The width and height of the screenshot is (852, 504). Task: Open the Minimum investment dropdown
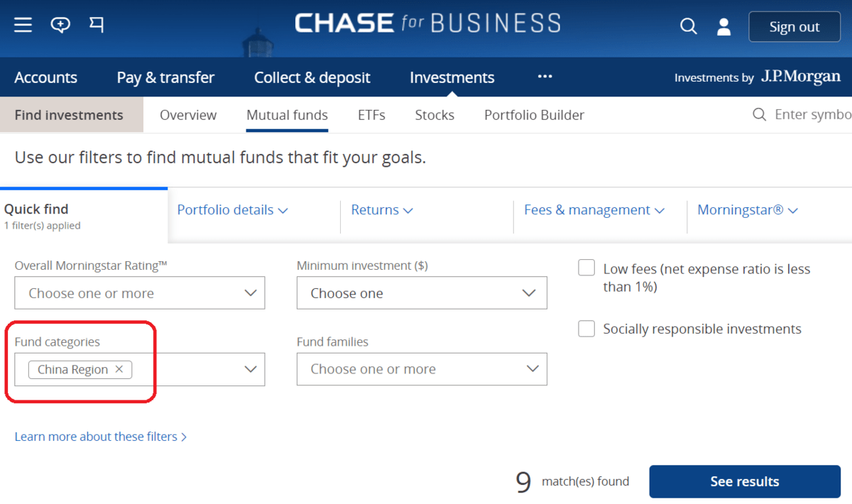[x=422, y=292]
